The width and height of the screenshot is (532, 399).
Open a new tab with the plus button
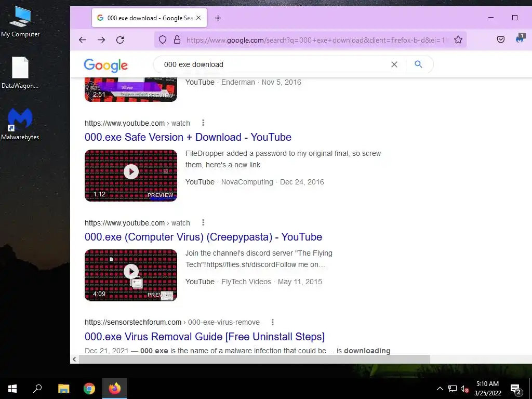point(218,18)
